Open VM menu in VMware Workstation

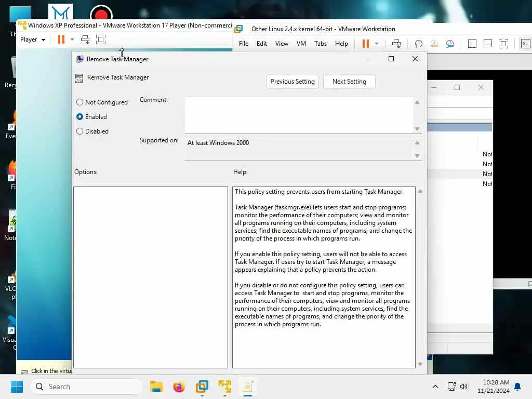[x=301, y=44]
